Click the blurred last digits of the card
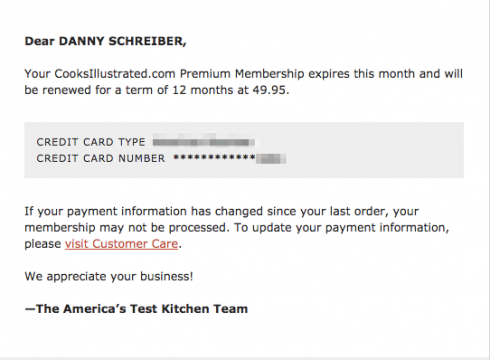 tap(271, 159)
